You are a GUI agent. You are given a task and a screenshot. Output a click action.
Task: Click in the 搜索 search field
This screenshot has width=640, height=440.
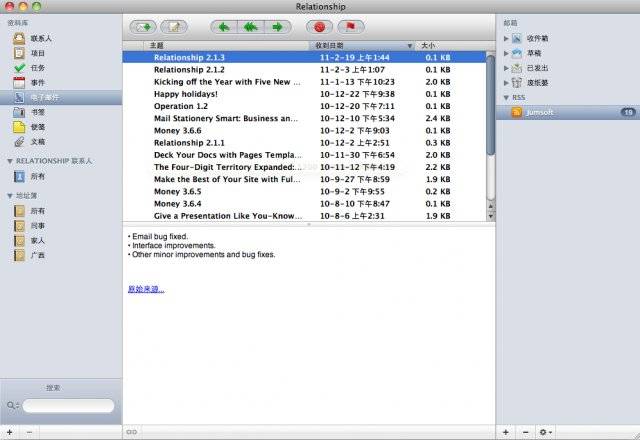(67, 405)
